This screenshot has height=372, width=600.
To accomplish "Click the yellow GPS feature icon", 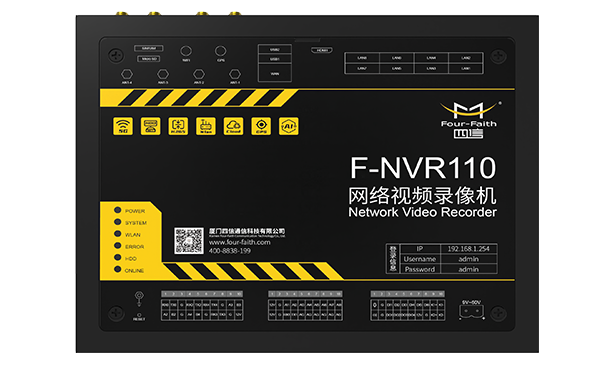I will (x=261, y=126).
